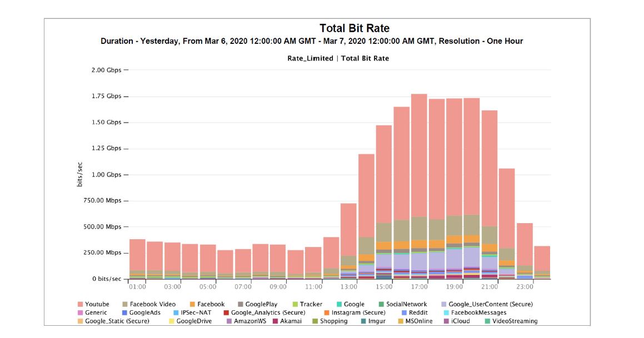Viewport: 644px width, 338px height.
Task: Click the Total Bit Rate chart title
Action: coord(355,28)
